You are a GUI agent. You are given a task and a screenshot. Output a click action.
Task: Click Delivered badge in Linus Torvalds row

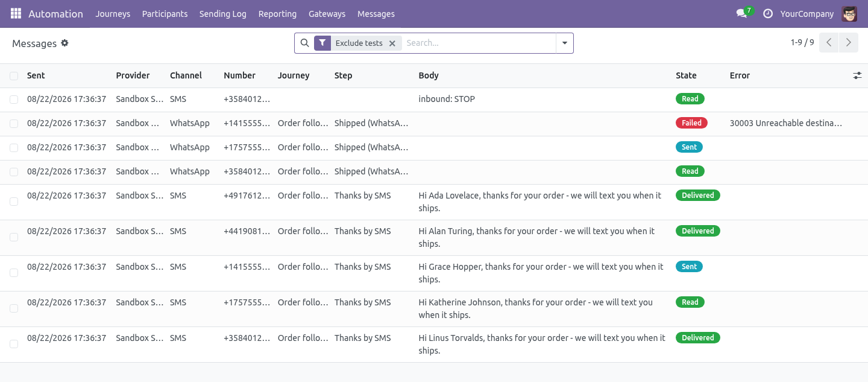tap(698, 338)
